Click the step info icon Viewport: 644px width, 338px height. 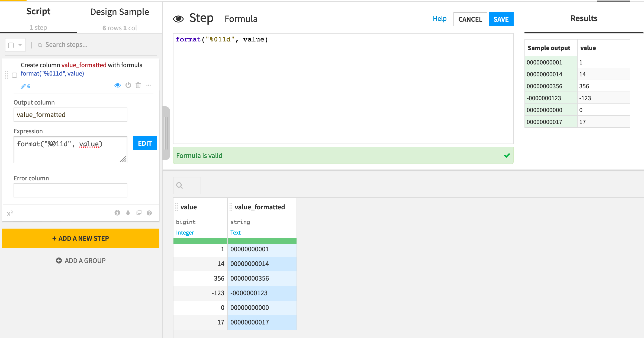[117, 213]
